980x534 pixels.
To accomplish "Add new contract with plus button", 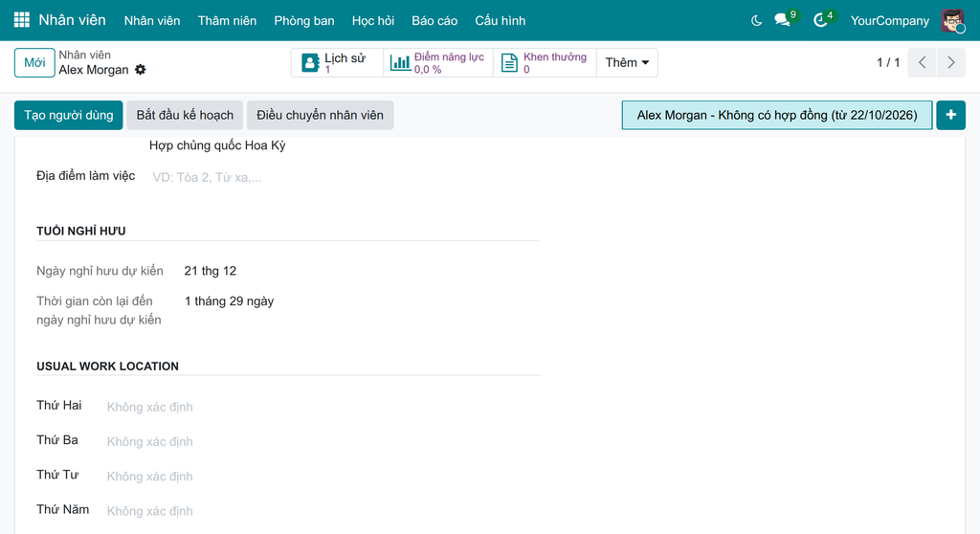I will 950,115.
